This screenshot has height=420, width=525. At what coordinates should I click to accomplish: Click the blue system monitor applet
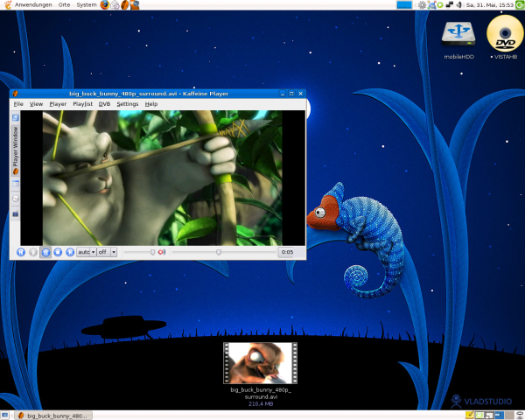tap(404, 5)
